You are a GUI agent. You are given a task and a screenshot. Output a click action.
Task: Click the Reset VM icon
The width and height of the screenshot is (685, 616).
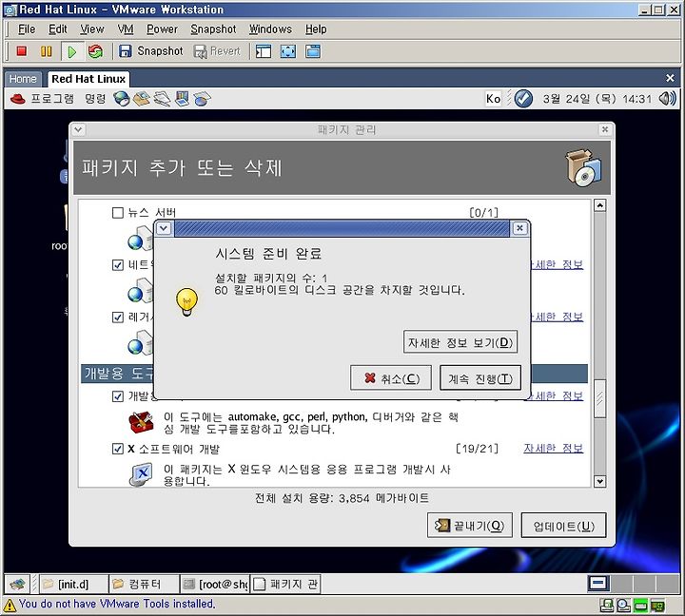tap(95, 51)
